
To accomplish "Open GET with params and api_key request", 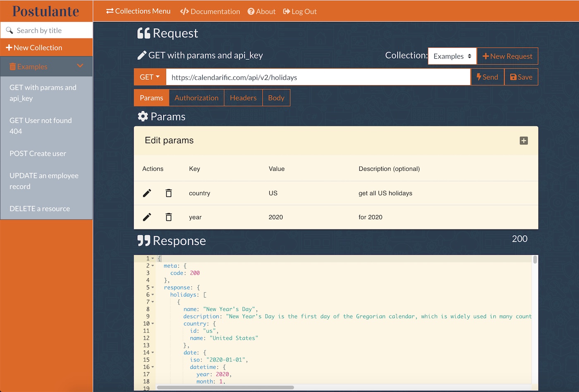I will (x=46, y=93).
